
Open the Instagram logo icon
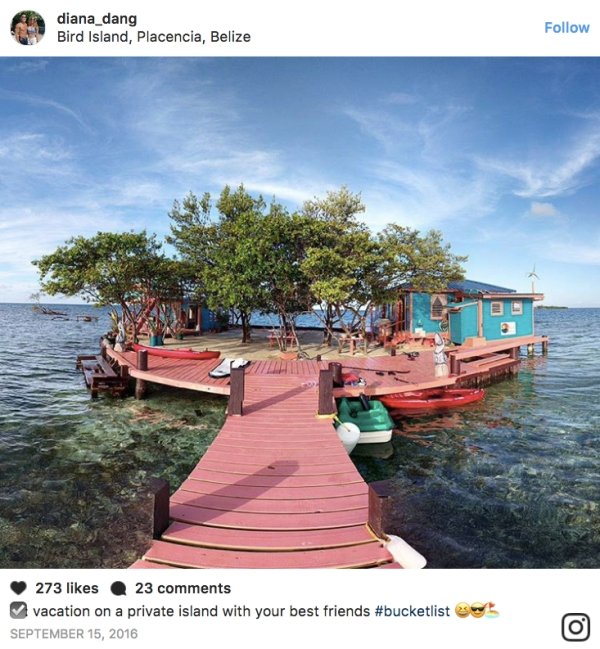576,627
